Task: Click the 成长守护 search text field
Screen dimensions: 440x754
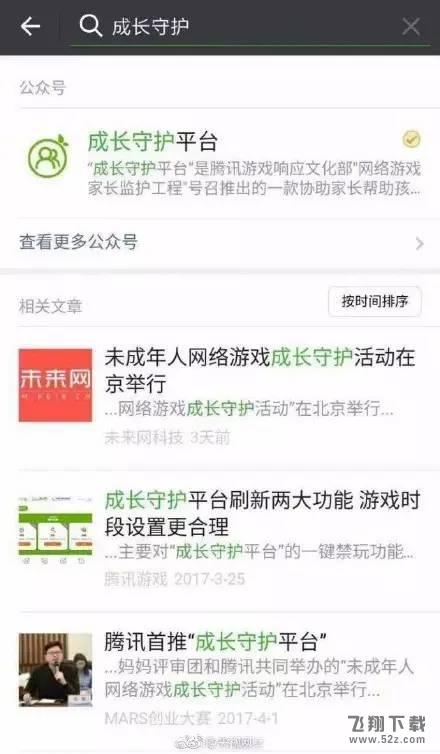Action: (x=250, y=26)
